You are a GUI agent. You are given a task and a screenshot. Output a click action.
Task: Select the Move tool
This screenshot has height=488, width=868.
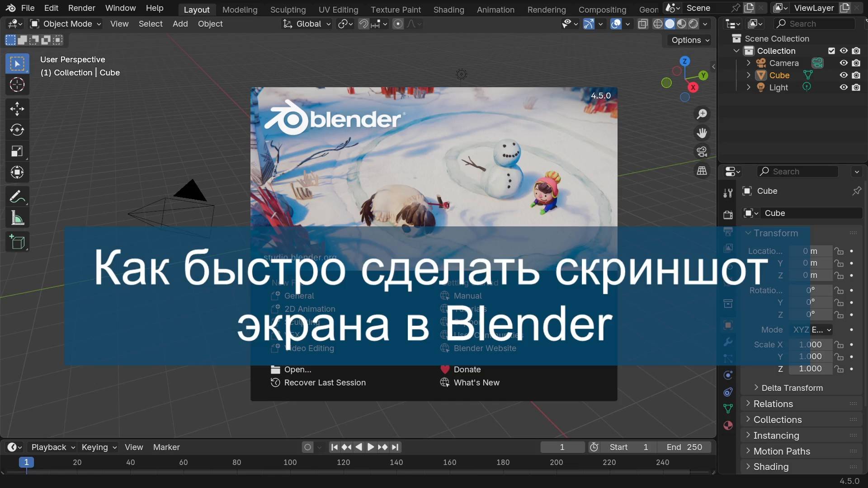17,108
